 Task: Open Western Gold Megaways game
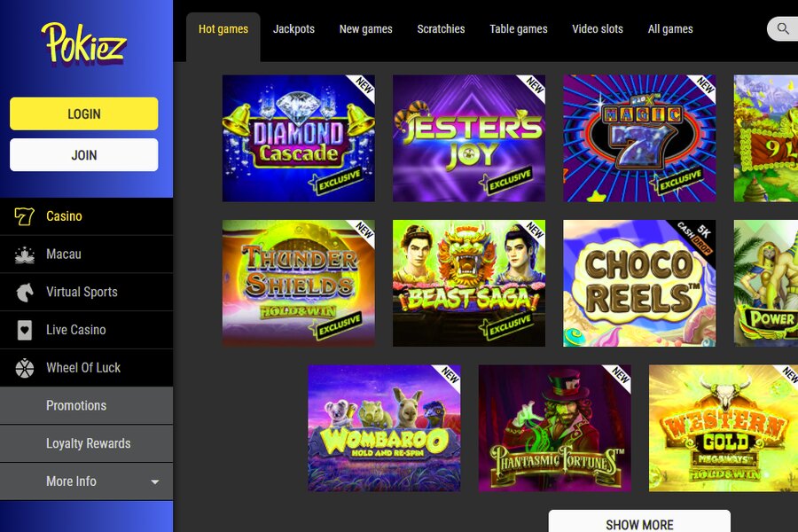click(724, 428)
